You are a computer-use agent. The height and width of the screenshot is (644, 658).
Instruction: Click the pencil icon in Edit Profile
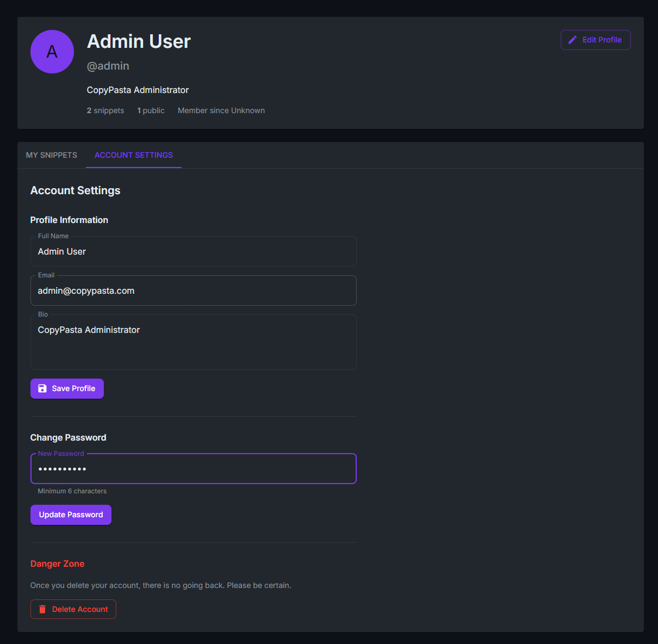point(572,40)
